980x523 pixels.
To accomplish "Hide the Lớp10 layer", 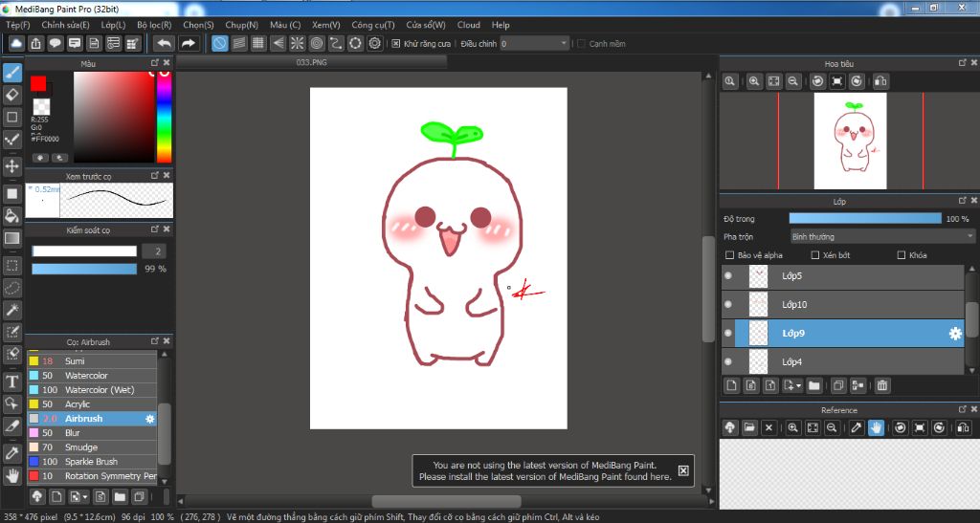I will [728, 305].
